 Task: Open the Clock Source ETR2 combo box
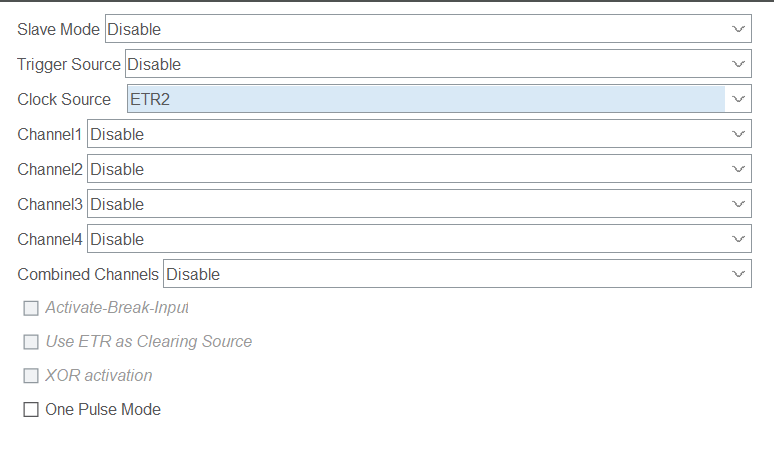coord(425,99)
